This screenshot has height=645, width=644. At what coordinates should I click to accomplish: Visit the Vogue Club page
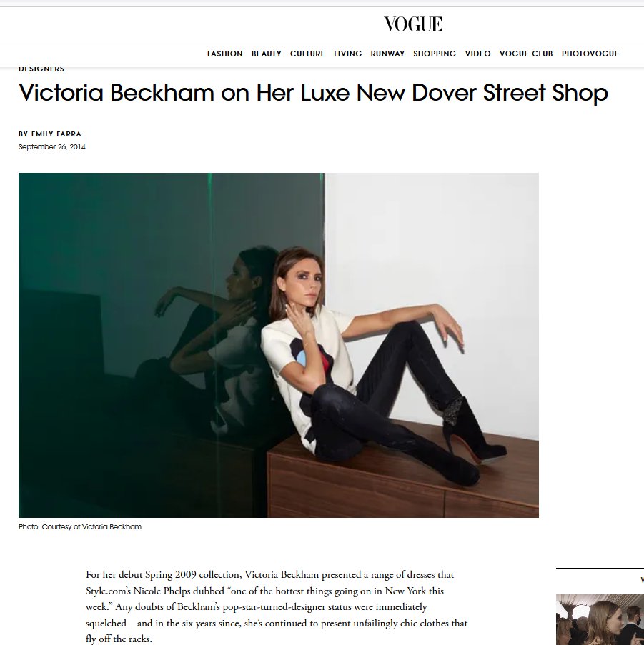click(x=526, y=54)
